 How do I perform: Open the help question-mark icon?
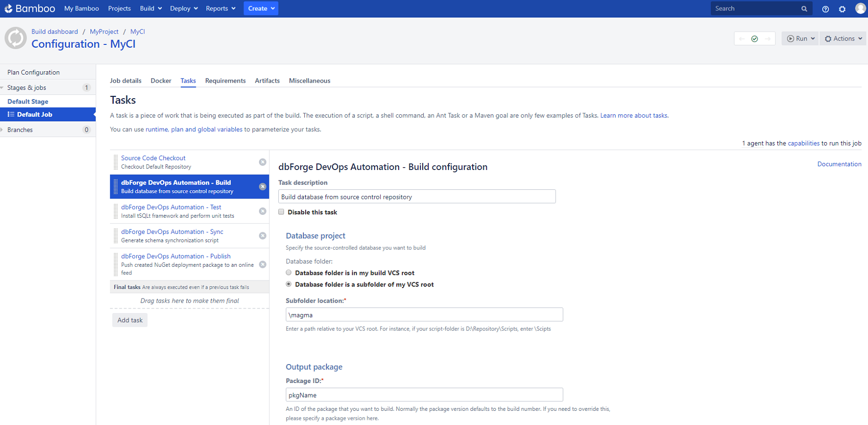825,9
